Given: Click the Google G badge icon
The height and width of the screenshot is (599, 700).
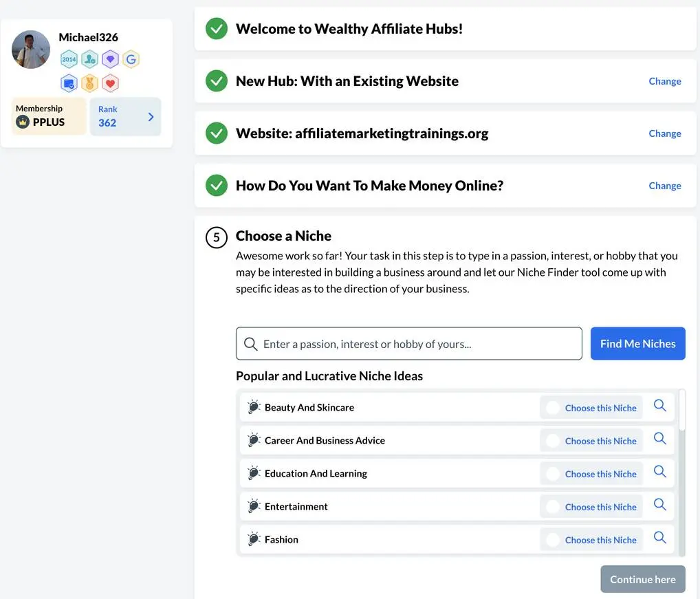Looking at the screenshot, I should click(x=131, y=59).
